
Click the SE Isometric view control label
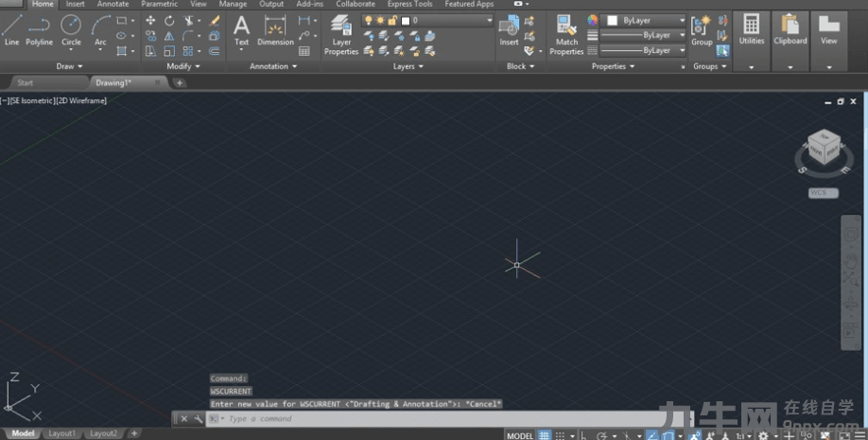tap(31, 101)
